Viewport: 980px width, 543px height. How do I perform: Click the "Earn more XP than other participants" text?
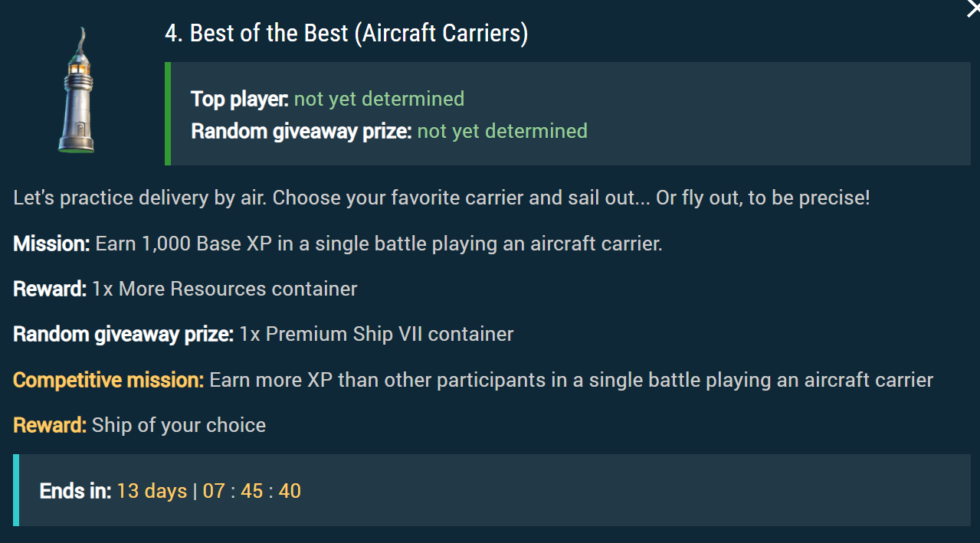tap(571, 380)
